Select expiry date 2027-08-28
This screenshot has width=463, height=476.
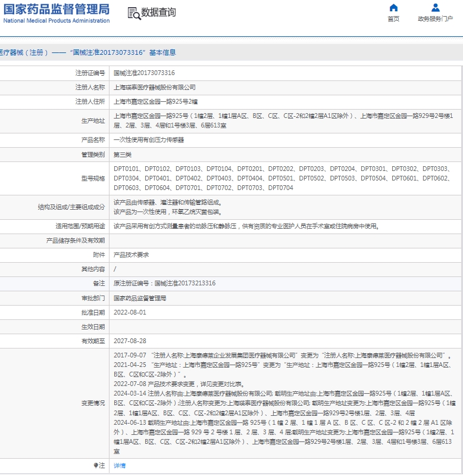coord(130,341)
